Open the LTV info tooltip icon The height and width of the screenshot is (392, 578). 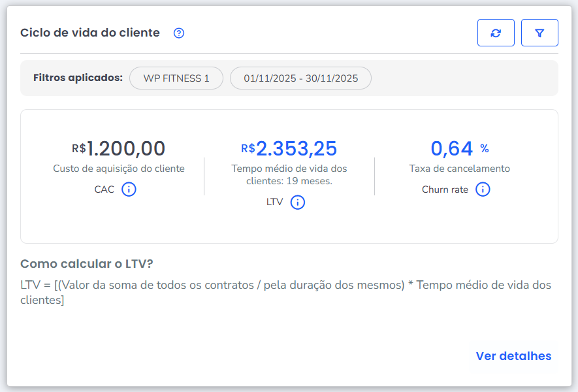pos(298,202)
